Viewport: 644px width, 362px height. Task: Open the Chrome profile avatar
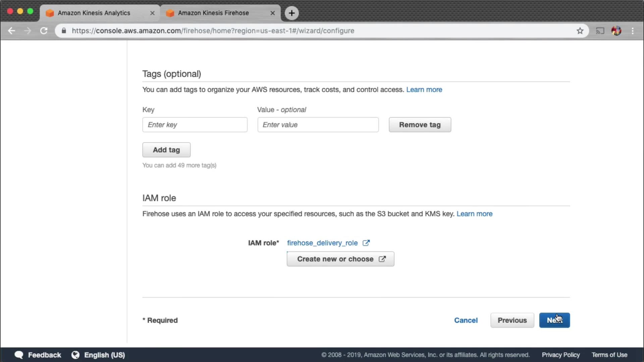(x=616, y=31)
